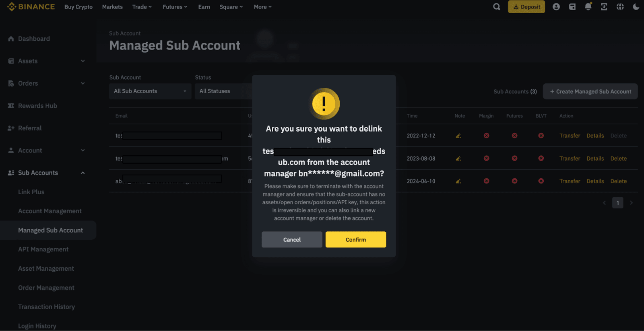
Task: Open the notifications bell
Action: [588, 7]
